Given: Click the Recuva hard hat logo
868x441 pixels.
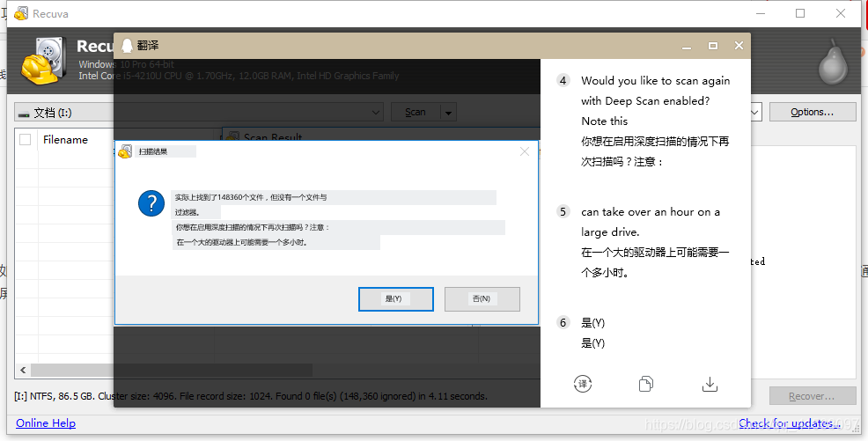Looking at the screenshot, I should (x=44, y=61).
